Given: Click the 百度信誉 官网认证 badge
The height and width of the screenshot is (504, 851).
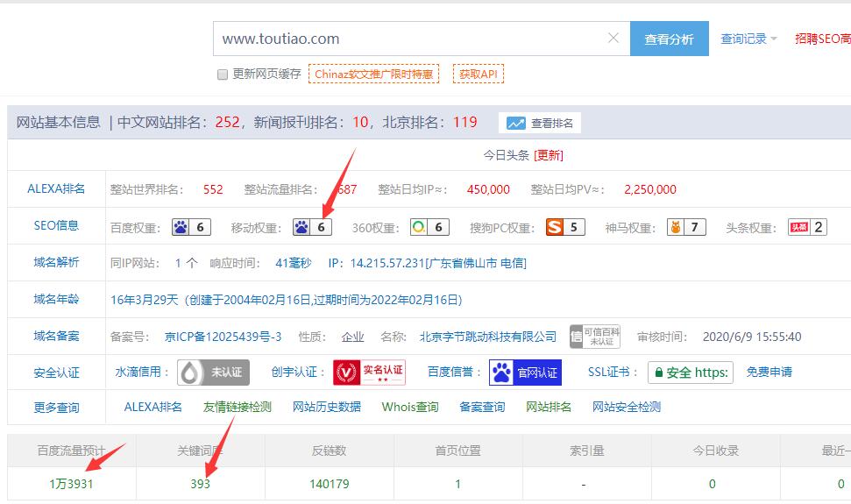Looking at the screenshot, I should tap(525, 373).
